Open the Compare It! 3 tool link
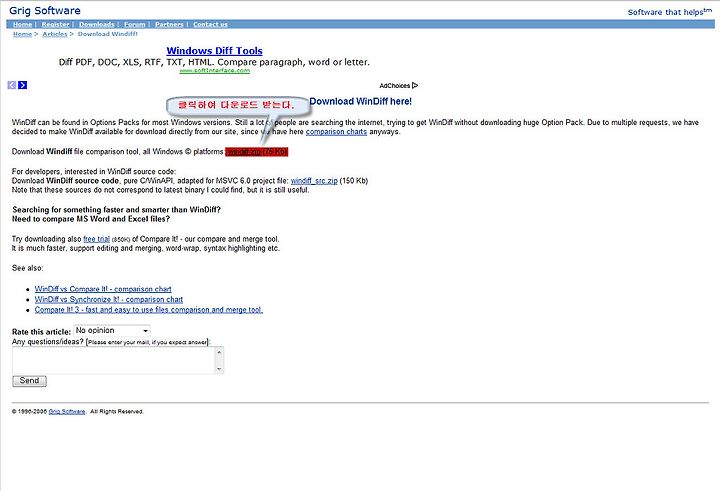Image resolution: width=720 pixels, height=491 pixels. (149, 310)
